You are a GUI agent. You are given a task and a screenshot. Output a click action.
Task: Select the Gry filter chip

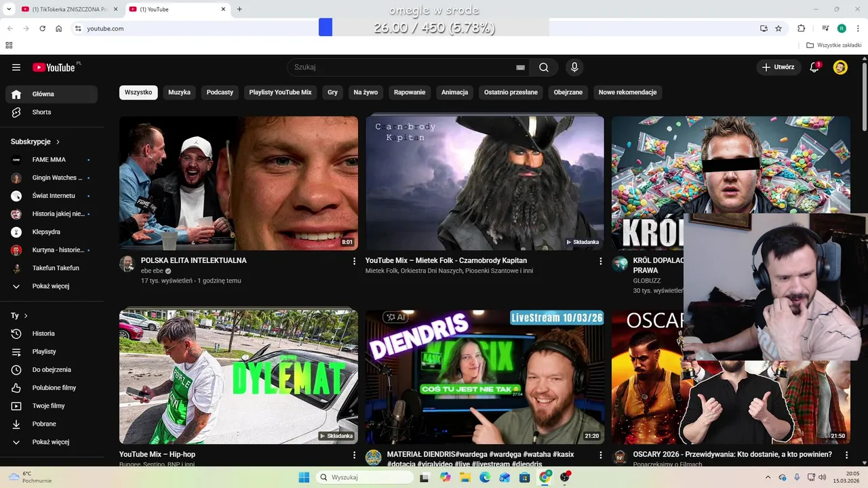333,92
